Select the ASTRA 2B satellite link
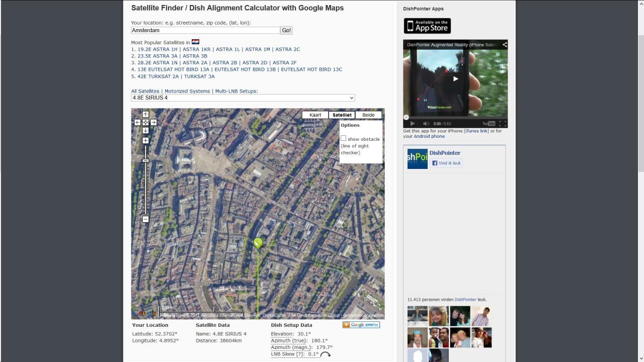 (225, 63)
